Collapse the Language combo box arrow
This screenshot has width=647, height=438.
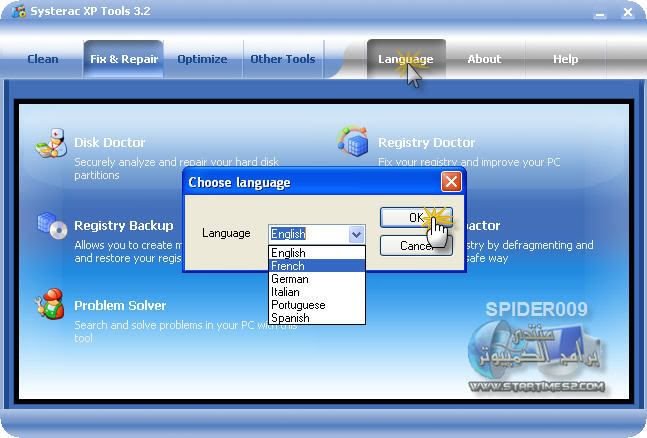(356, 234)
